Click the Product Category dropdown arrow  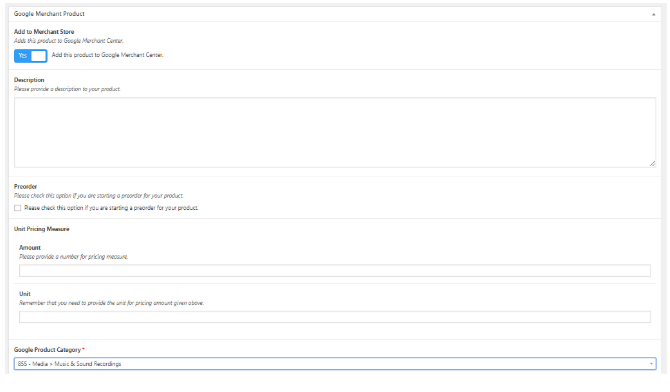coord(651,364)
